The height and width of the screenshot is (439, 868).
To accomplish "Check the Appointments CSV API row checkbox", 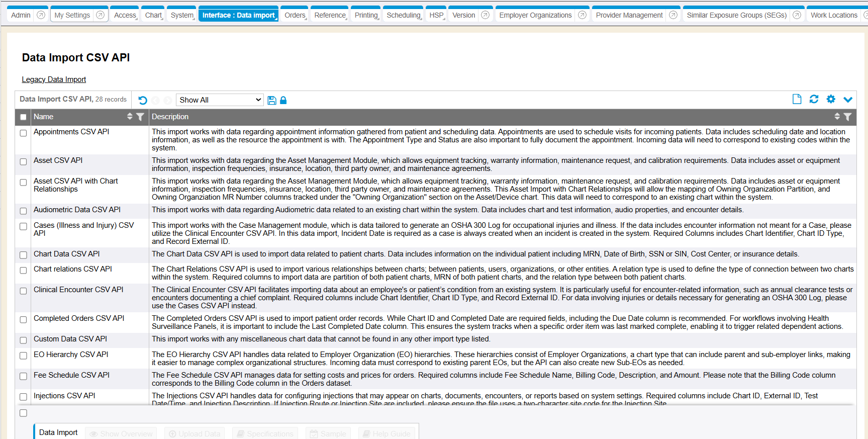I will pyautogui.click(x=23, y=133).
